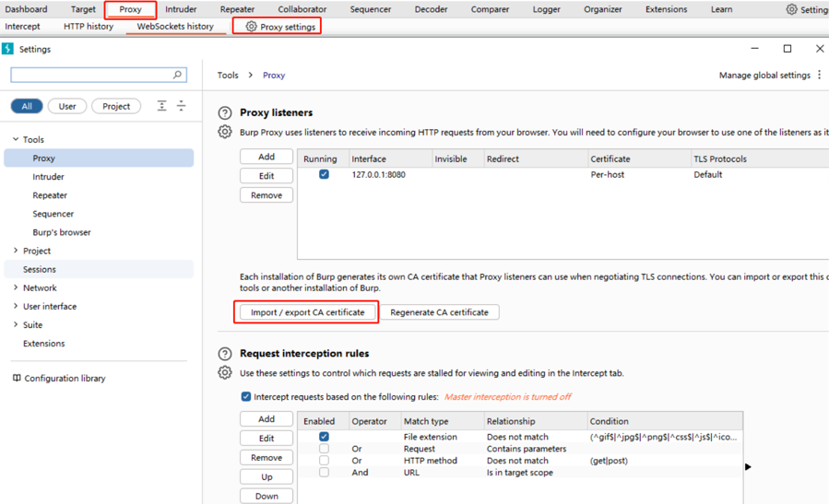Expand the Network tree section
This screenshot has height=504, width=829.
(16, 287)
